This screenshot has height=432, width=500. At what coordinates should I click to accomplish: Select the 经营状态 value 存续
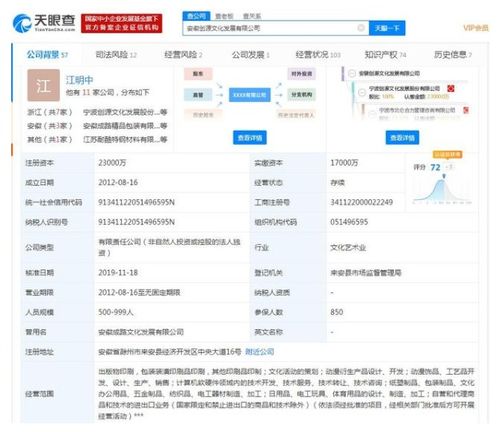click(337, 183)
